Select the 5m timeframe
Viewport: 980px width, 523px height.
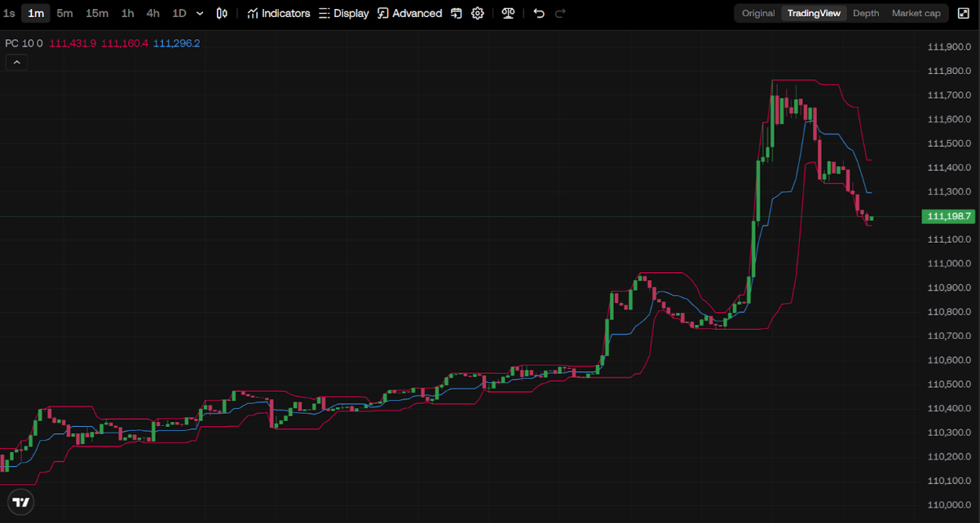pos(64,13)
